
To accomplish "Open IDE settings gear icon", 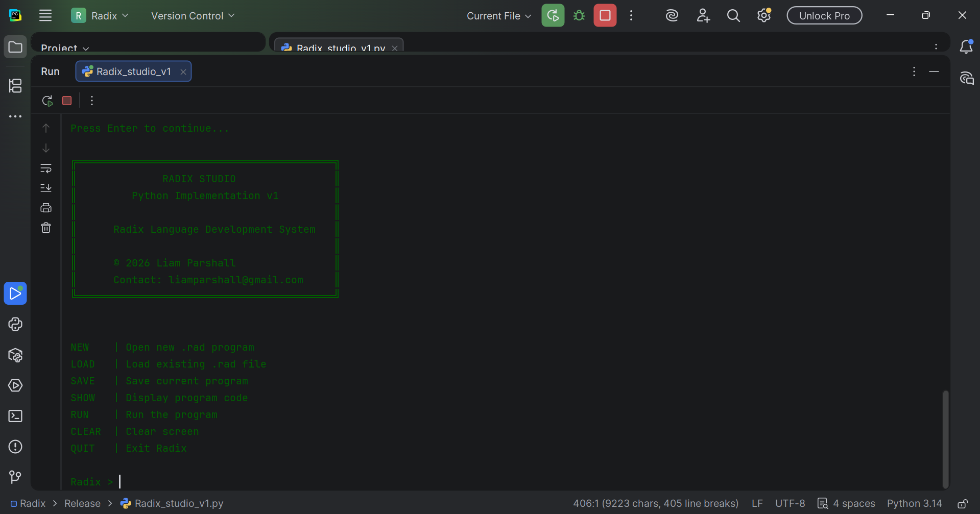I will click(764, 15).
